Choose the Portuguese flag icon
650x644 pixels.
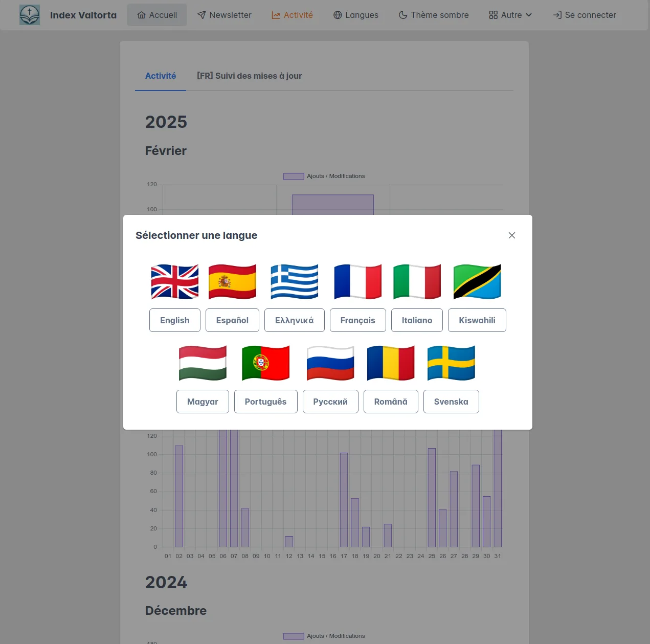266,363
